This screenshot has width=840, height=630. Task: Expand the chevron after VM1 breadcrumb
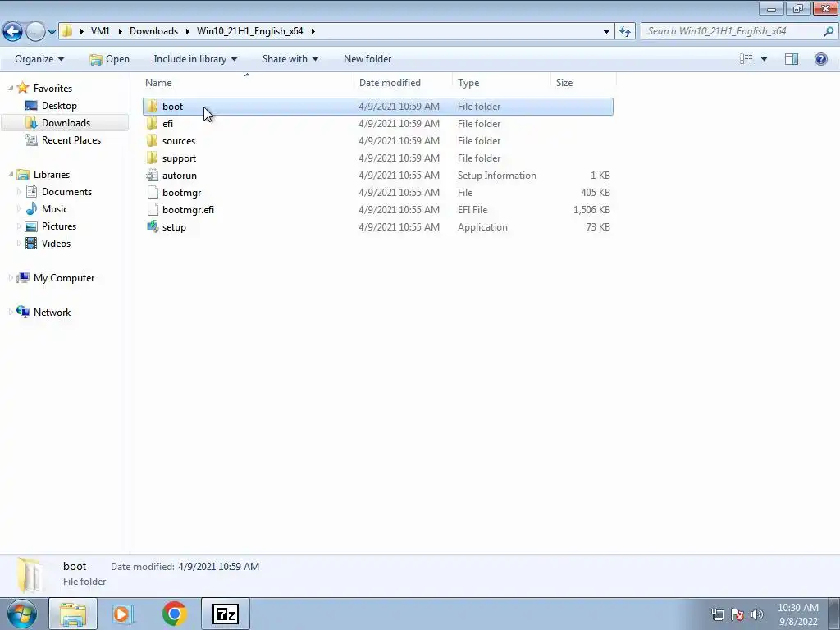pos(120,31)
